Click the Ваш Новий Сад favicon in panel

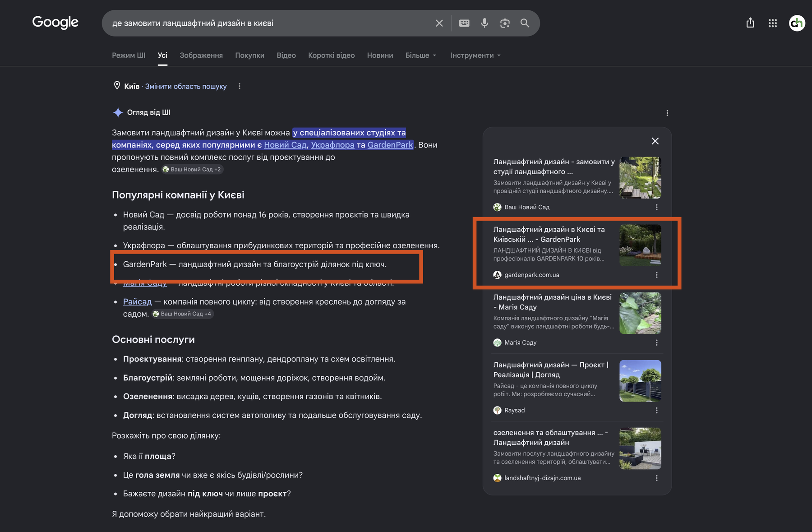click(x=497, y=207)
